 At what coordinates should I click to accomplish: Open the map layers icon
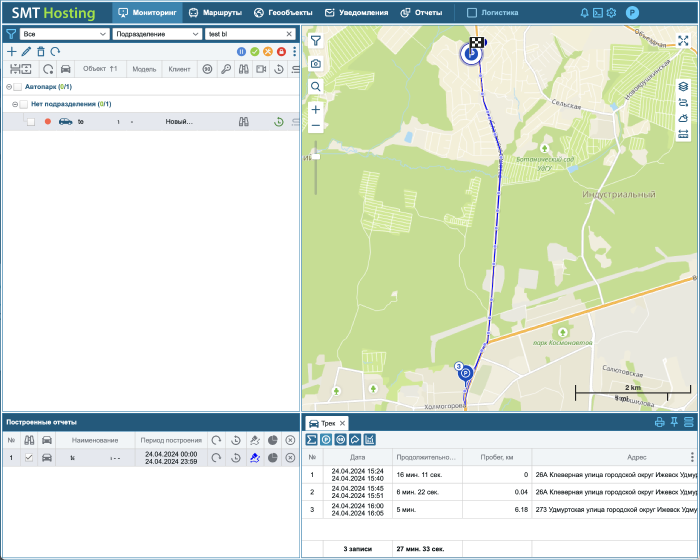(683, 86)
